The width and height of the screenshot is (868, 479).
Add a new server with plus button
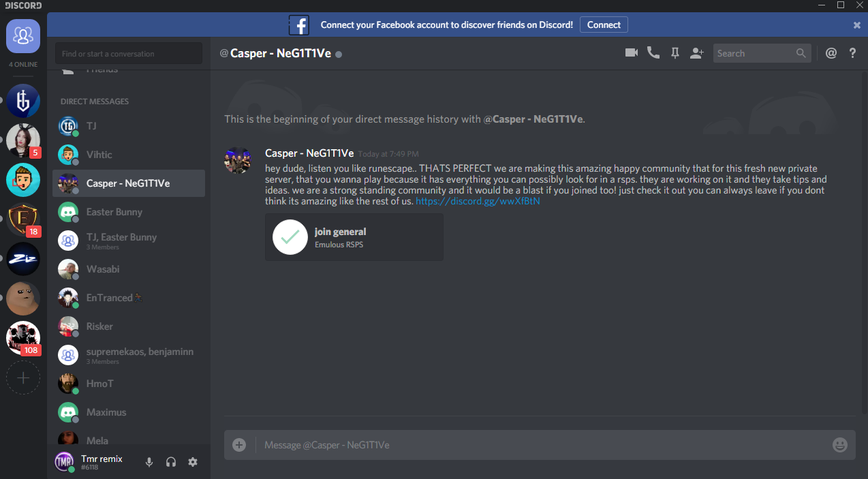coord(23,377)
